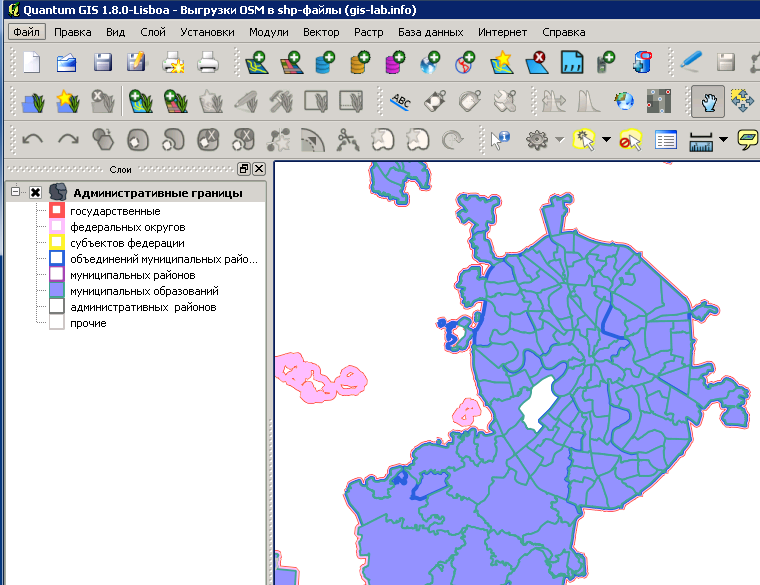Open the Растр menu
The image size is (760, 585).
click(368, 32)
